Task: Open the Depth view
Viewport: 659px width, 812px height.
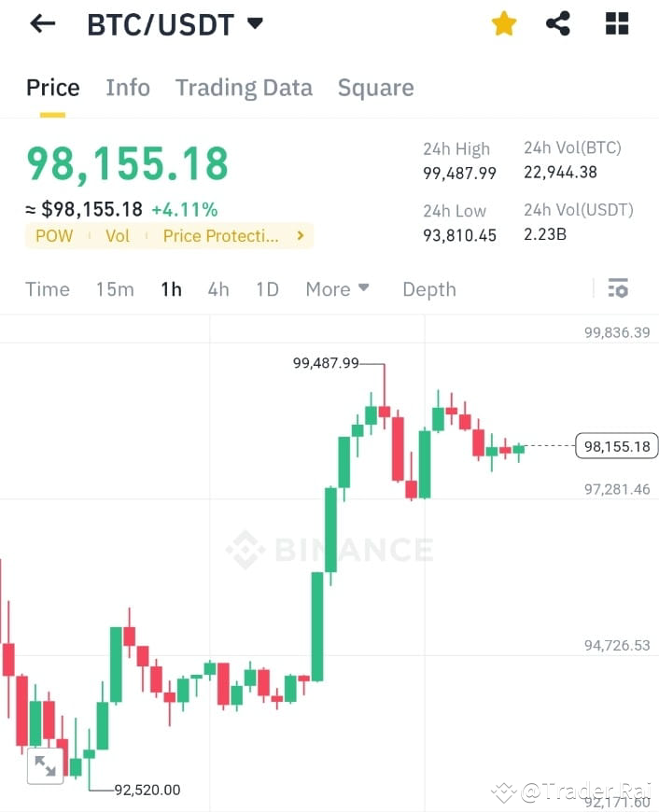Action: 428,289
